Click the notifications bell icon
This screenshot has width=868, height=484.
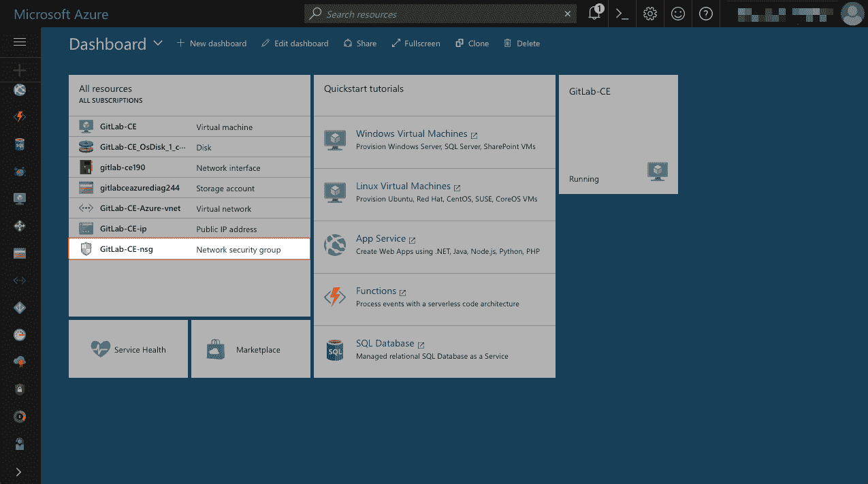593,14
